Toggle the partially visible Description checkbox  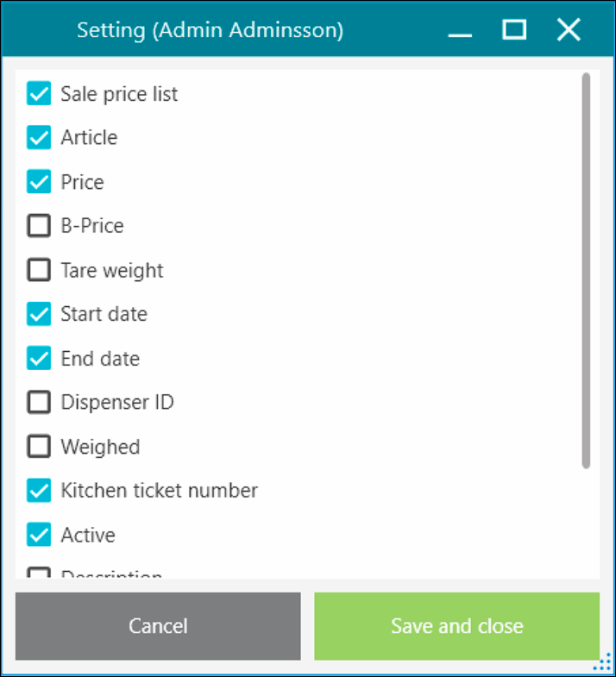coord(39,574)
